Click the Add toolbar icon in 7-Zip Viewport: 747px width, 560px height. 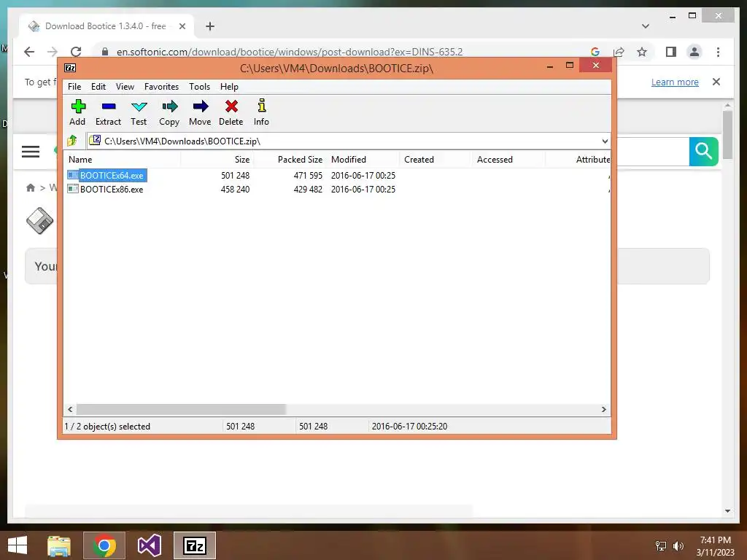tap(77, 106)
